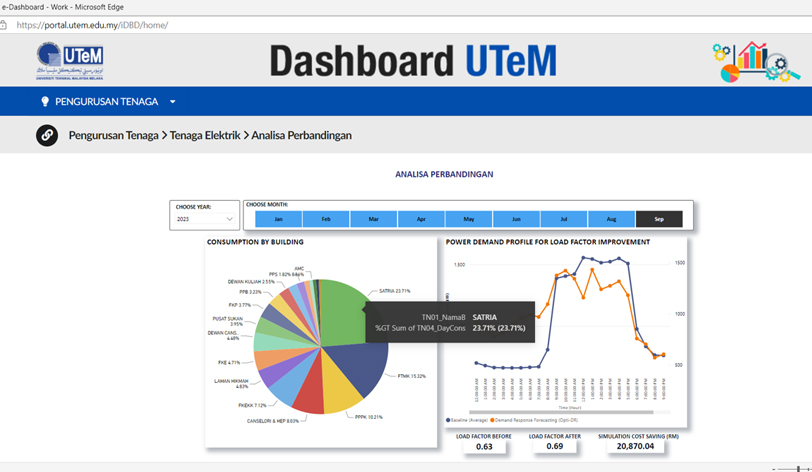
Task: Toggle the Sep month selection
Action: tap(659, 219)
